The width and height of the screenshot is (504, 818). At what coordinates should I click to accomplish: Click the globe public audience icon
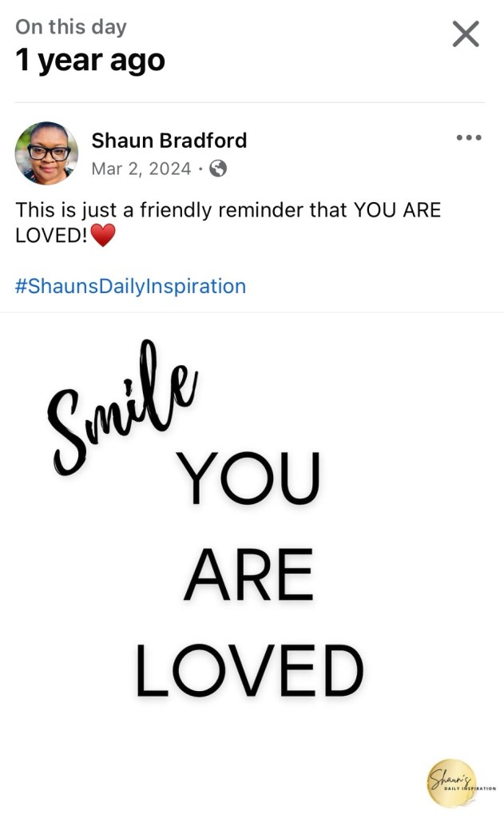click(x=217, y=169)
